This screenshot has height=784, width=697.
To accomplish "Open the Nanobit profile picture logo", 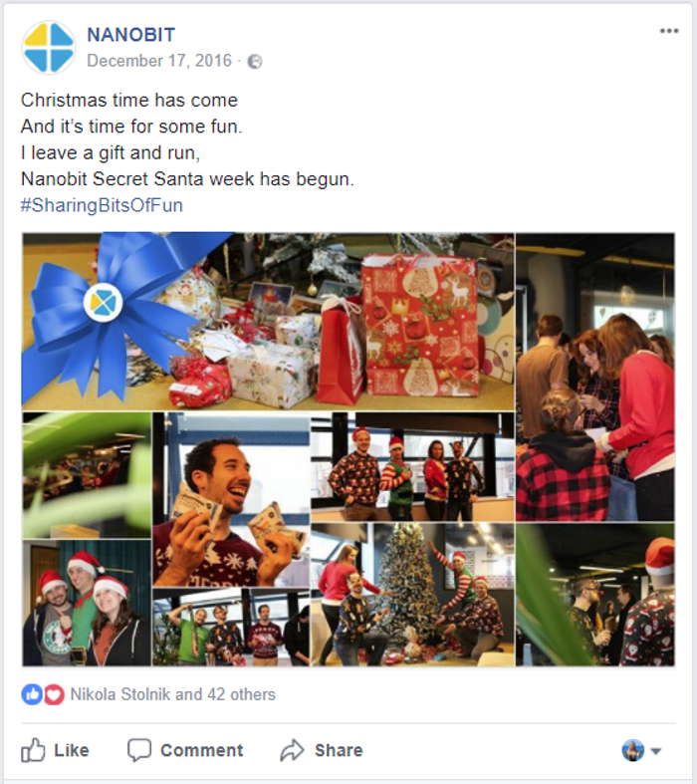I will click(x=49, y=48).
